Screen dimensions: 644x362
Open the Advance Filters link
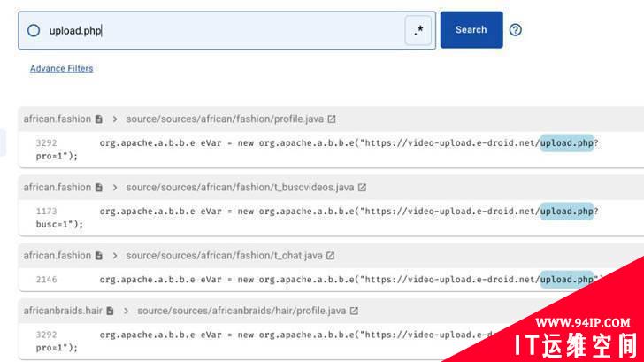tap(62, 69)
